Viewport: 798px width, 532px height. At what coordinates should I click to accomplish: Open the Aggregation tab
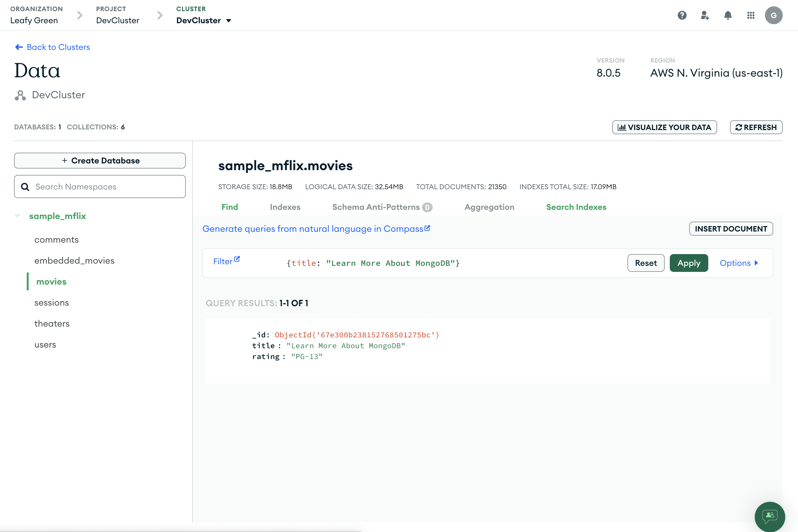pos(489,207)
